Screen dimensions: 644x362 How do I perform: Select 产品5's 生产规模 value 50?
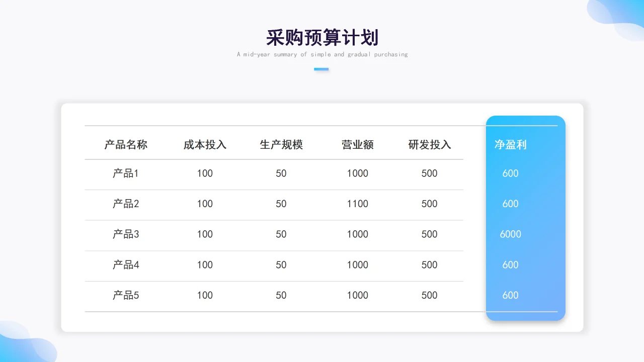click(281, 295)
